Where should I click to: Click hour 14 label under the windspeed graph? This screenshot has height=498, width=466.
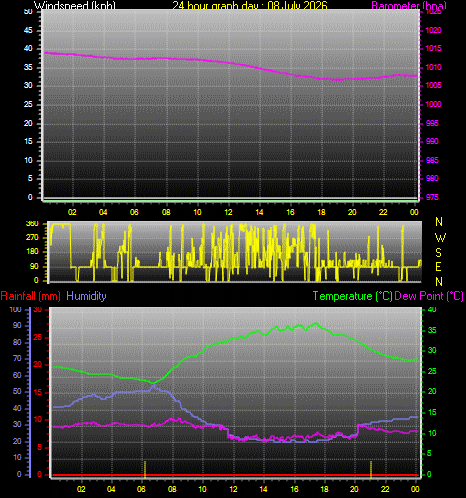coord(259,212)
